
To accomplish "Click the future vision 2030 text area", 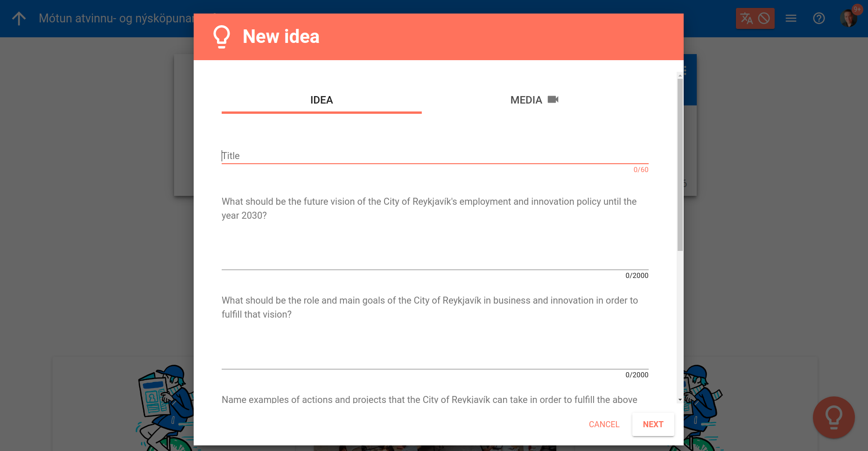I will click(434, 247).
